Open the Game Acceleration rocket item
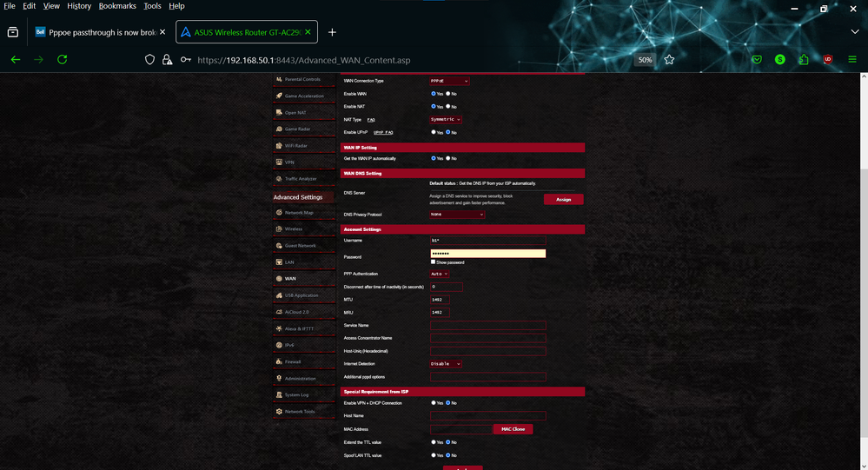This screenshot has height=470, width=868. [303, 96]
